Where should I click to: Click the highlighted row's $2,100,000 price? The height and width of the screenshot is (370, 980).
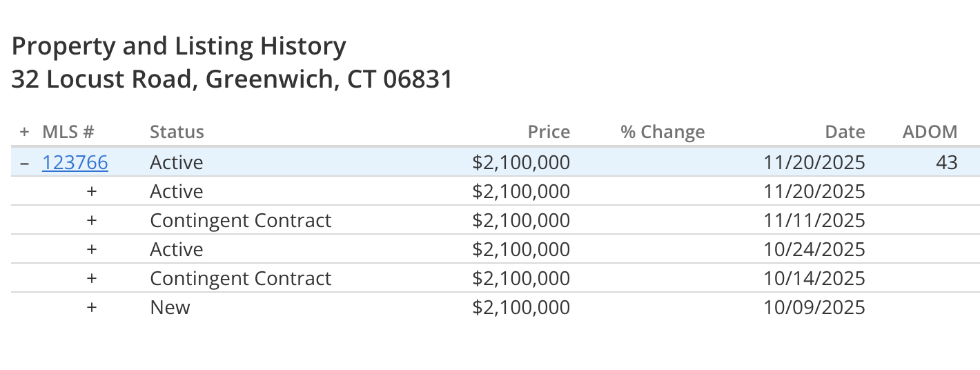pyautogui.click(x=522, y=162)
